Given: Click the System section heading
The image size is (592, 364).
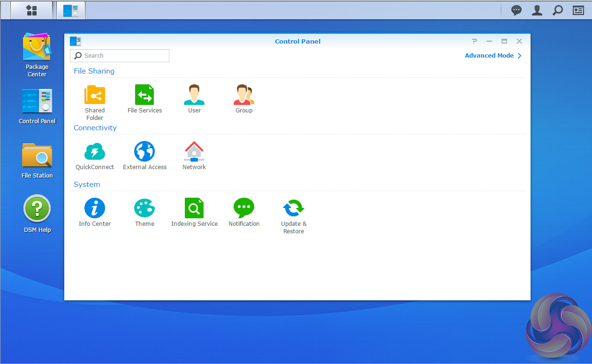Looking at the screenshot, I should pyautogui.click(x=87, y=185).
